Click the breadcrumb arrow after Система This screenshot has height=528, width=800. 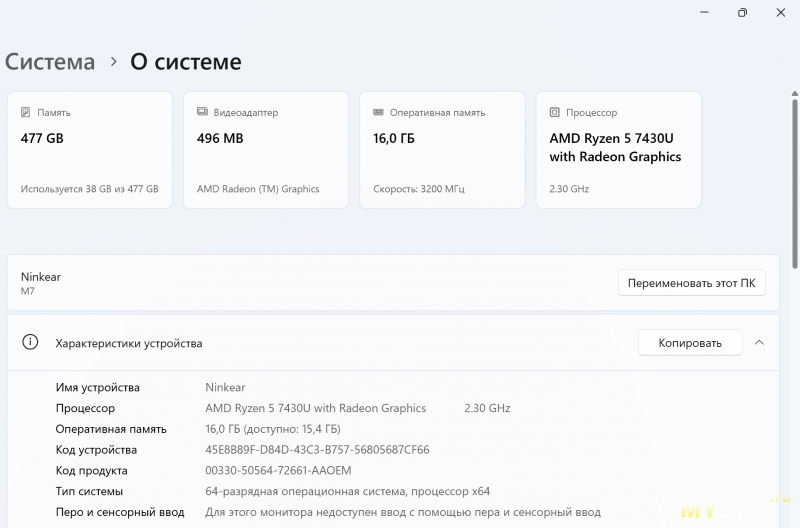(x=113, y=62)
